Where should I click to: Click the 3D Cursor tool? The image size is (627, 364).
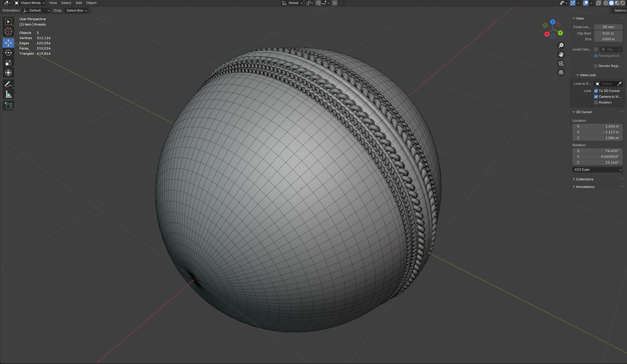coord(8,31)
